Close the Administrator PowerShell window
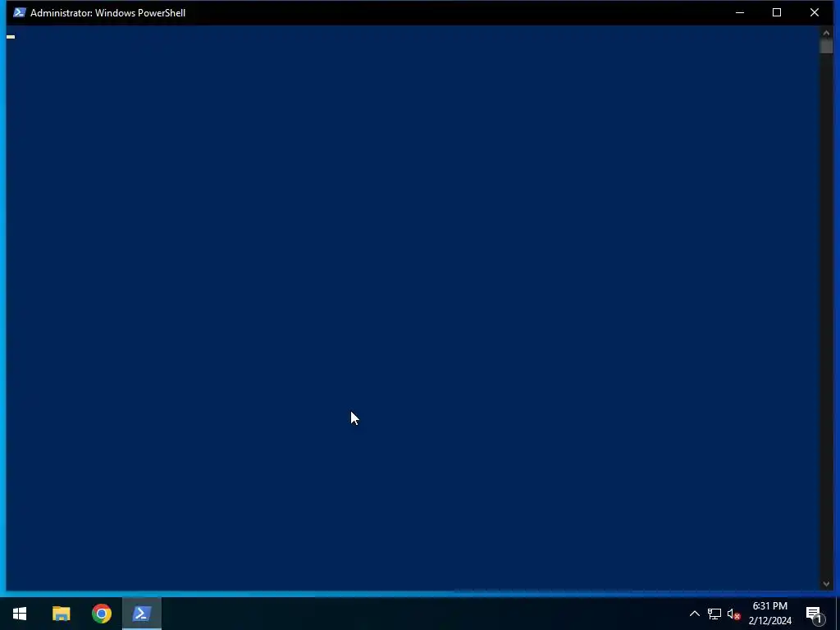Screen dimensions: 840x630 [815, 12]
